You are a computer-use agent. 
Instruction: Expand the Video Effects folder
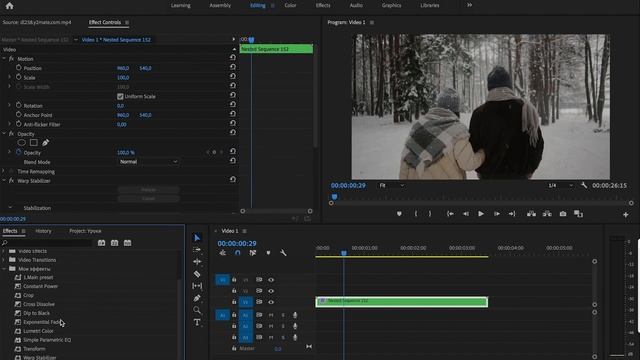4,251
